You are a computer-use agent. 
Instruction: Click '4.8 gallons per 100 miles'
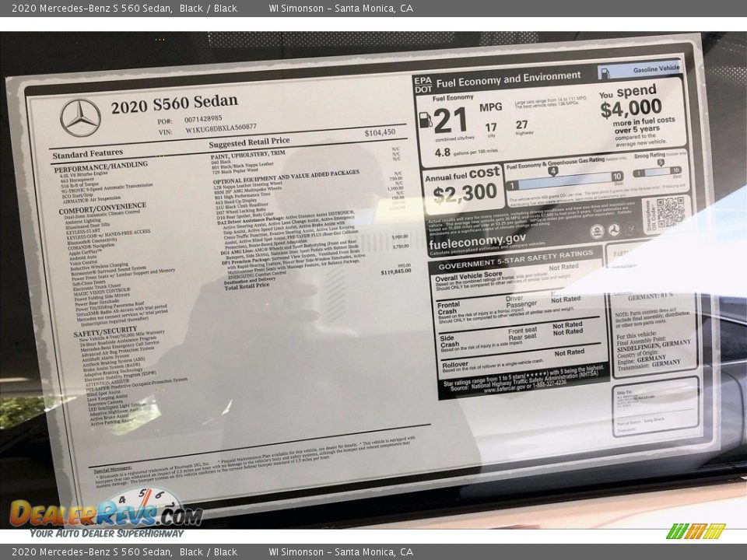click(466, 152)
